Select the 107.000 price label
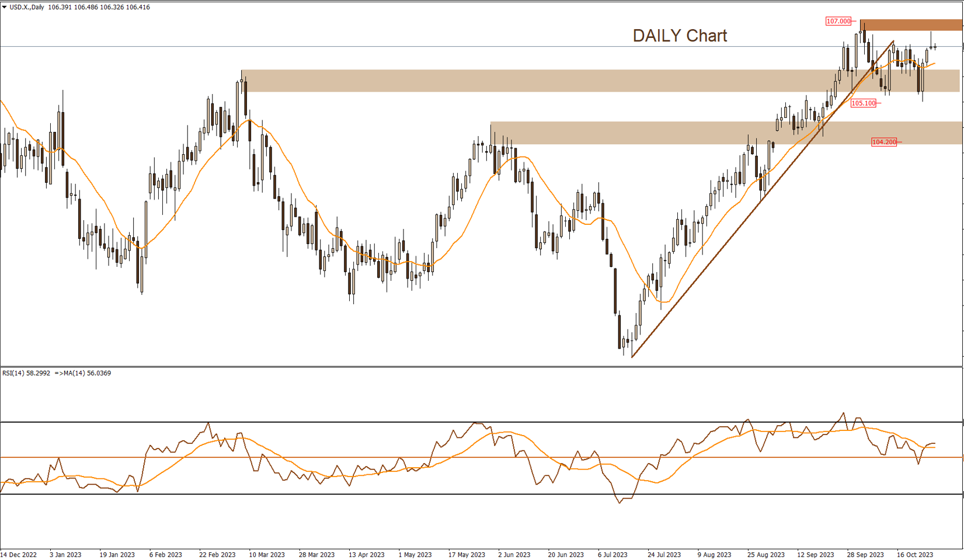Viewport: 964px width, 560px height. click(x=838, y=22)
